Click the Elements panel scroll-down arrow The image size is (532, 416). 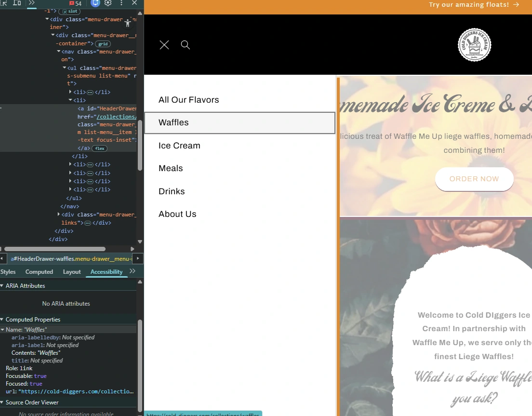[140, 242]
